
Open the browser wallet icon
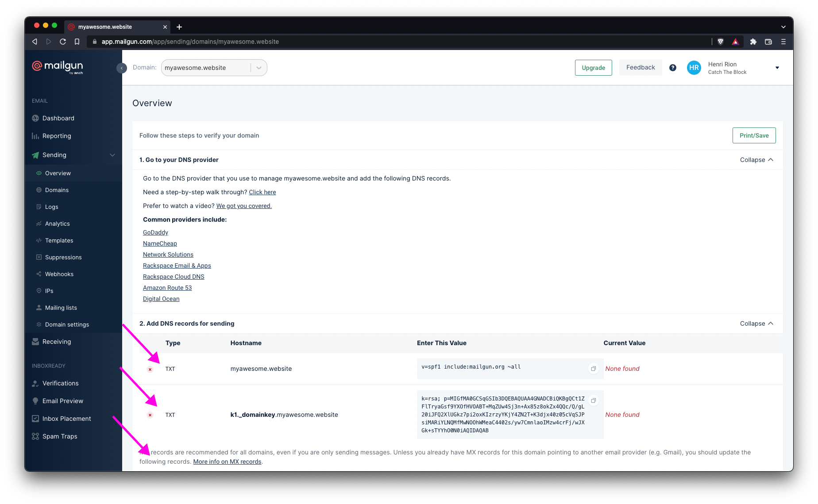point(768,42)
